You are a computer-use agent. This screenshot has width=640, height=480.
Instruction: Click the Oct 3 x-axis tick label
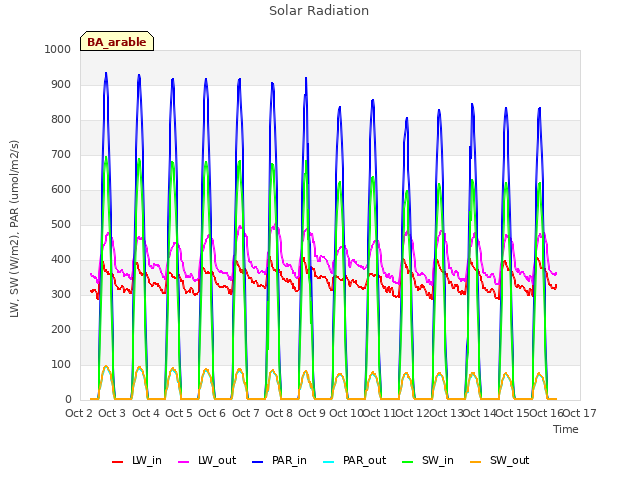(112, 413)
